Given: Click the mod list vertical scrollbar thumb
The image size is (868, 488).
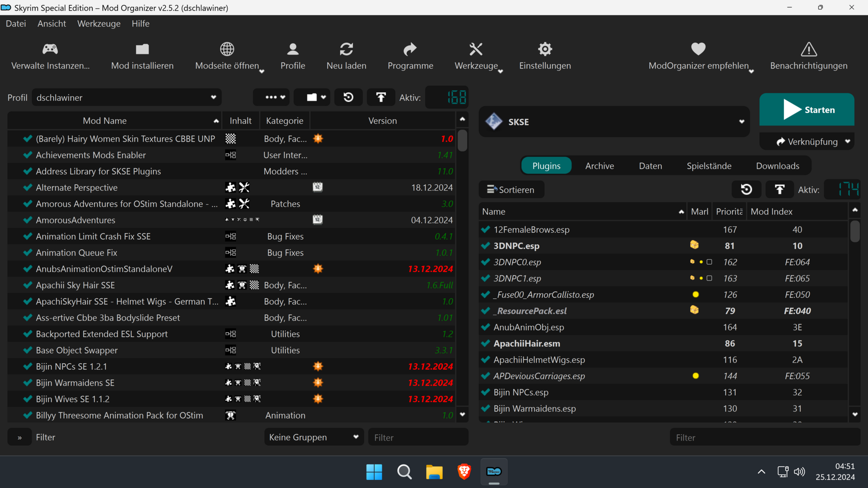Looking at the screenshot, I should 462,140.
